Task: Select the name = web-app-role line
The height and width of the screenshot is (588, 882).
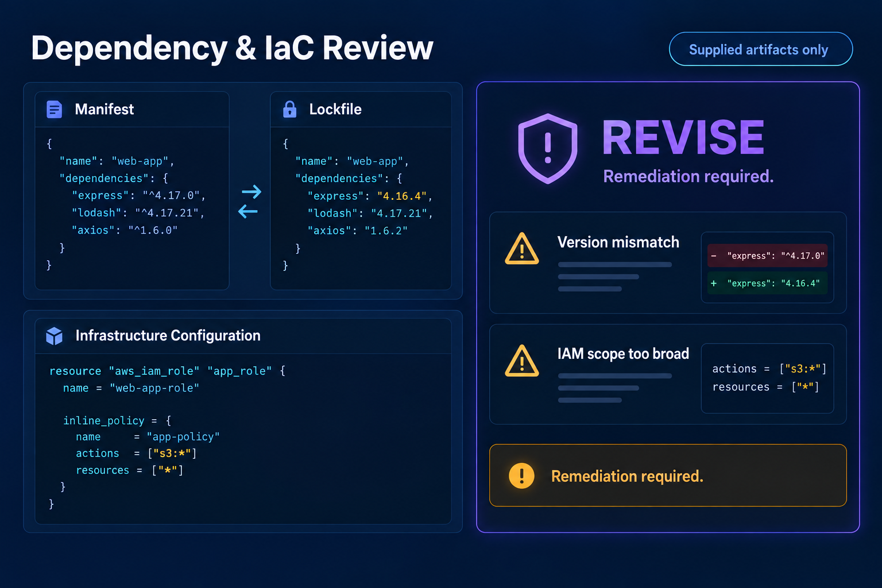Action: coord(131,388)
